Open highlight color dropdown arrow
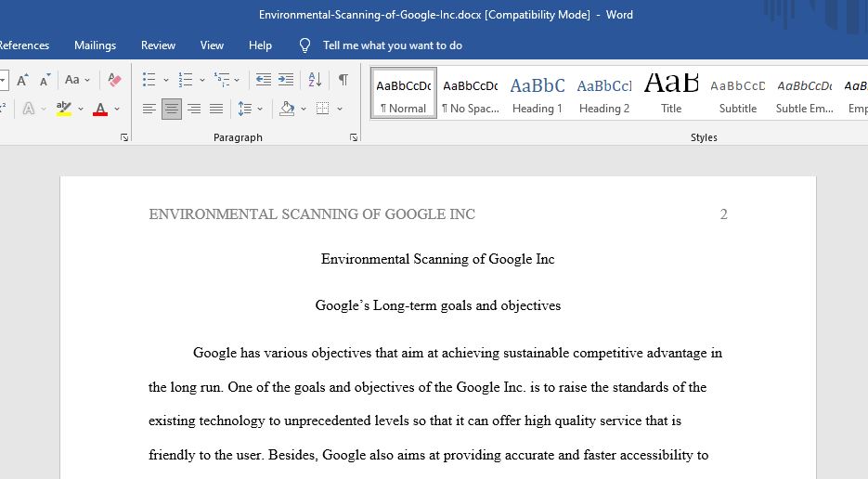 tap(81, 110)
